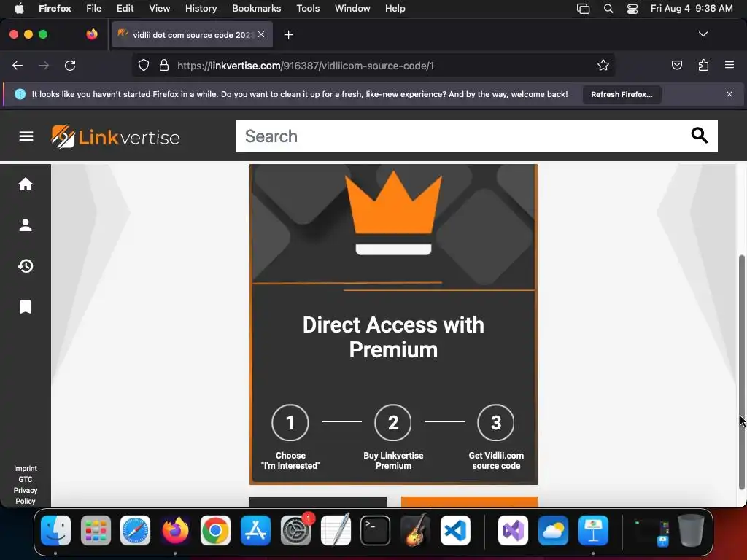Open the extensions puzzle icon

703,65
